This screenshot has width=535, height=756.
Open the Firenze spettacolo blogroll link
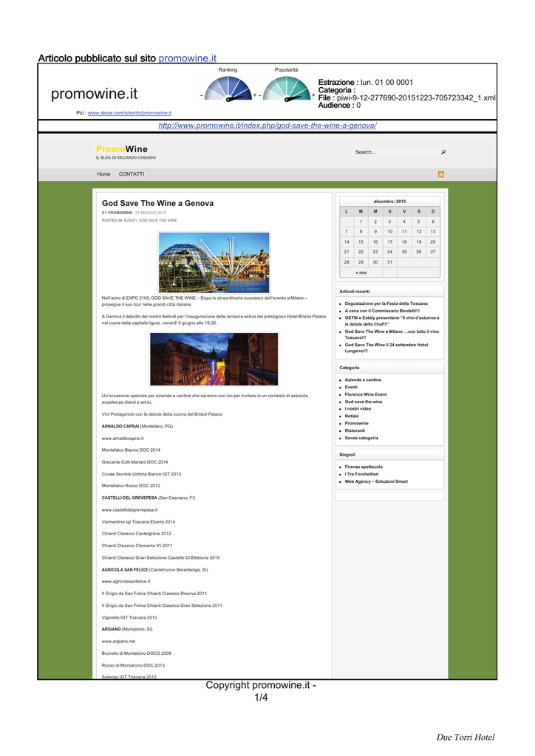tap(364, 467)
